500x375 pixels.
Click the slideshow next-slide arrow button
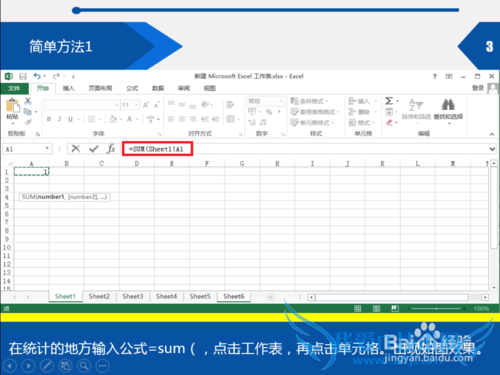pyautogui.click(x=28, y=366)
